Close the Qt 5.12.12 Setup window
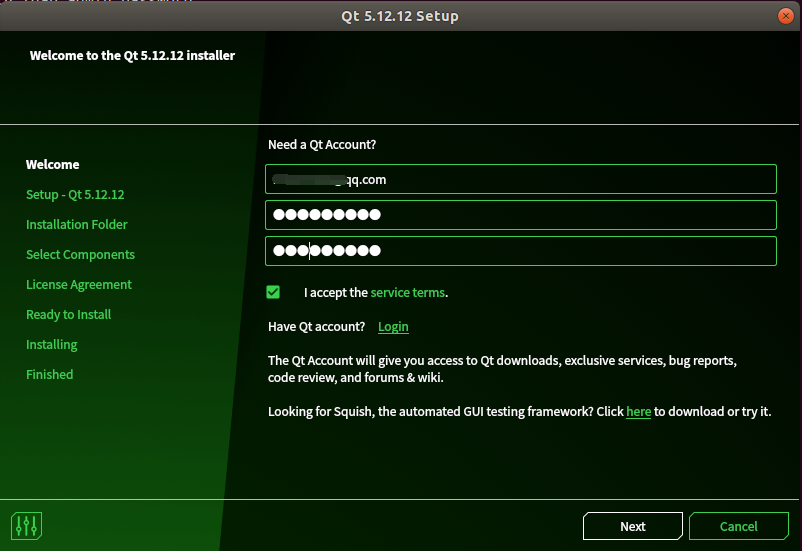This screenshot has width=802, height=551. [786, 16]
